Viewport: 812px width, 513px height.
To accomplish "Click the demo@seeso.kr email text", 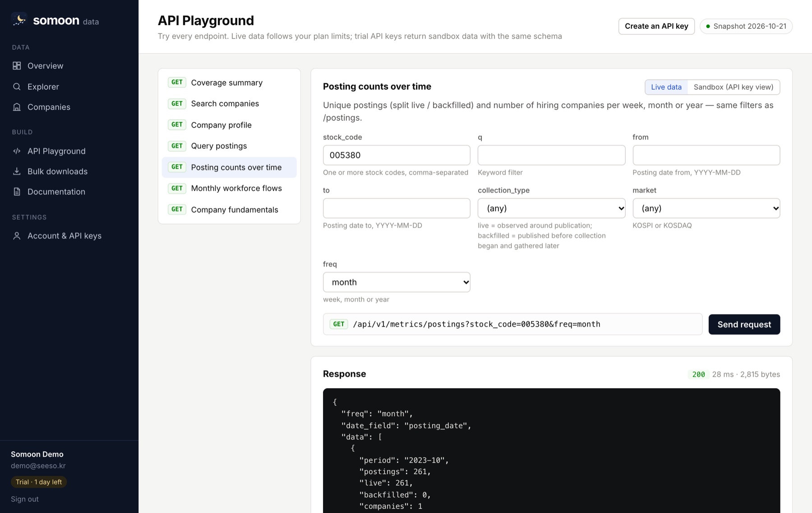I will tap(38, 466).
